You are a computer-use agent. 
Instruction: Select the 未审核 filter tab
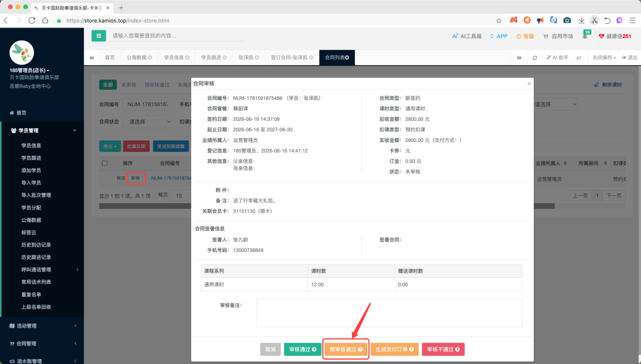(129, 85)
